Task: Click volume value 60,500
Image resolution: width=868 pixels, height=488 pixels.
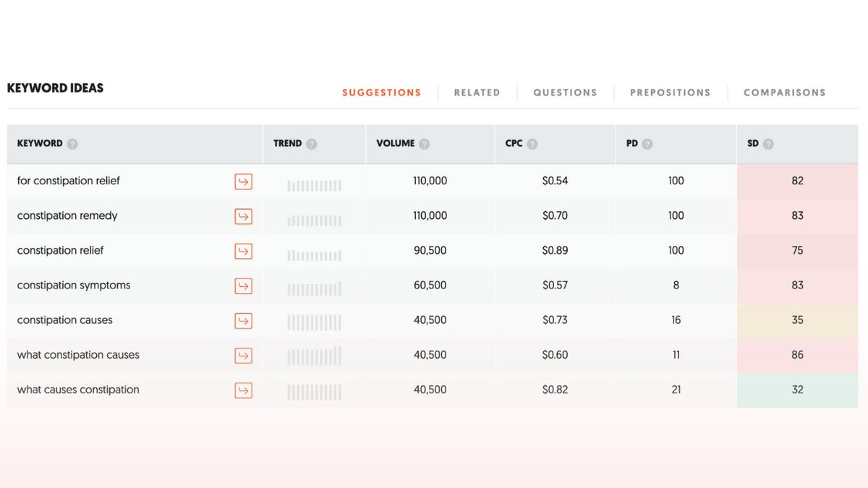Action: 430,285
